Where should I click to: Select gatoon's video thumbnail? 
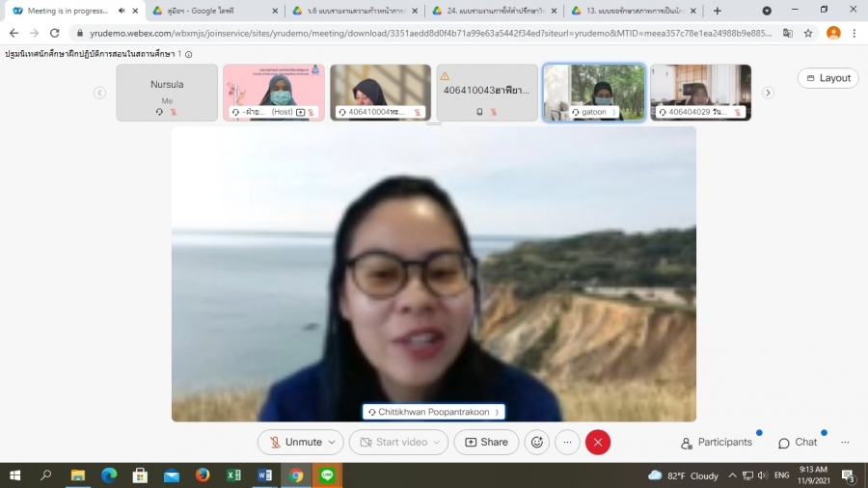coord(594,93)
